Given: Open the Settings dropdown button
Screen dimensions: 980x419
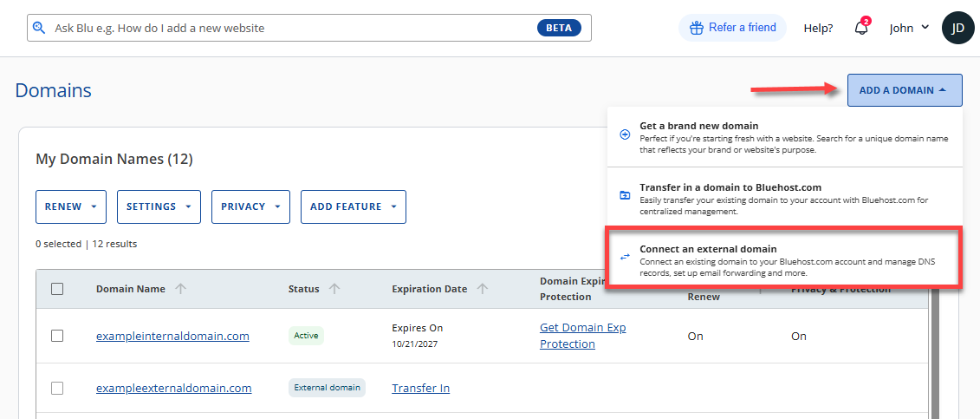Looking at the screenshot, I should [159, 206].
